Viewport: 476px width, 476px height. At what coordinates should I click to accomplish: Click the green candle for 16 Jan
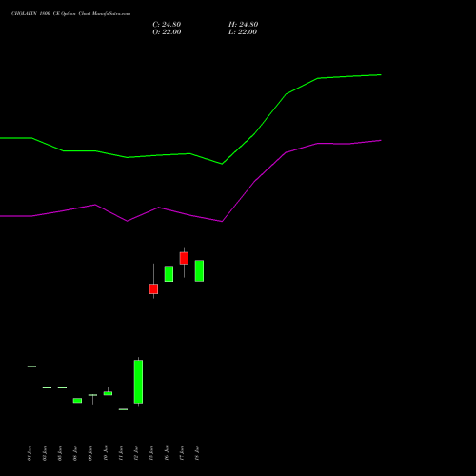[x=169, y=274]
